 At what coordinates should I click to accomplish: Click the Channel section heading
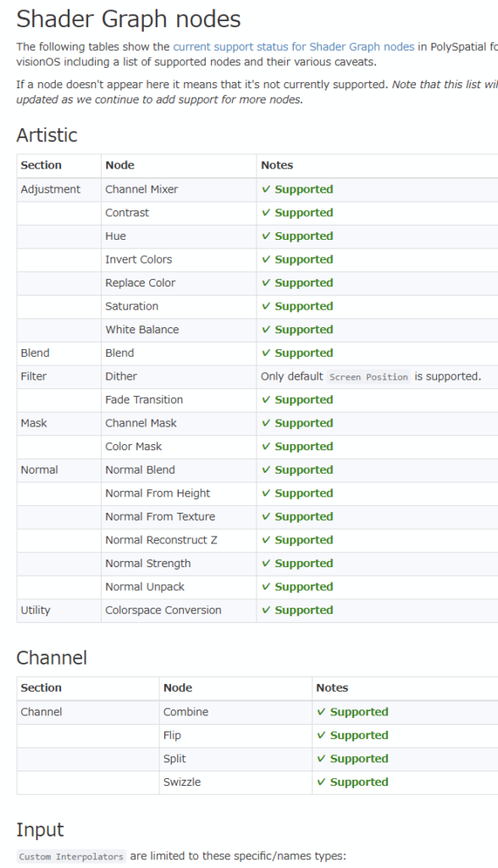coord(52,658)
